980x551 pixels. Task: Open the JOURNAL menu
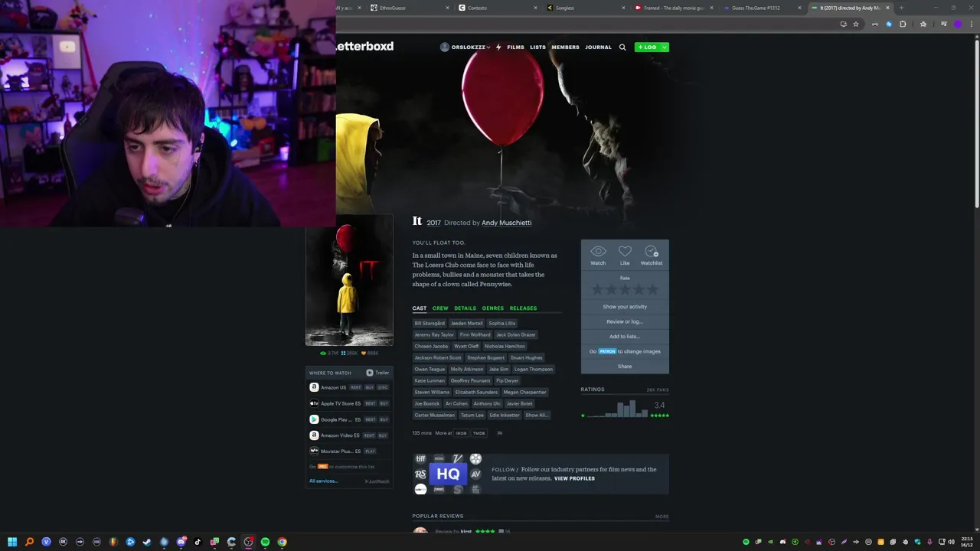(598, 47)
